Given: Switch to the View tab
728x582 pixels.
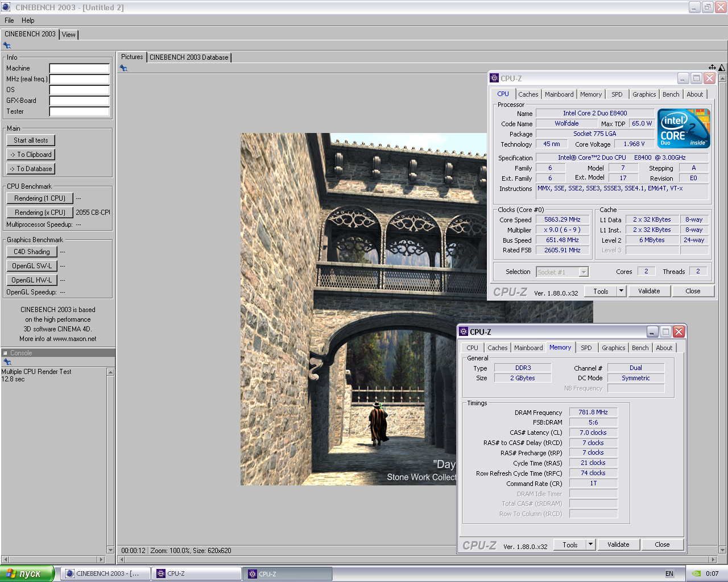Looking at the screenshot, I should coord(69,35).
